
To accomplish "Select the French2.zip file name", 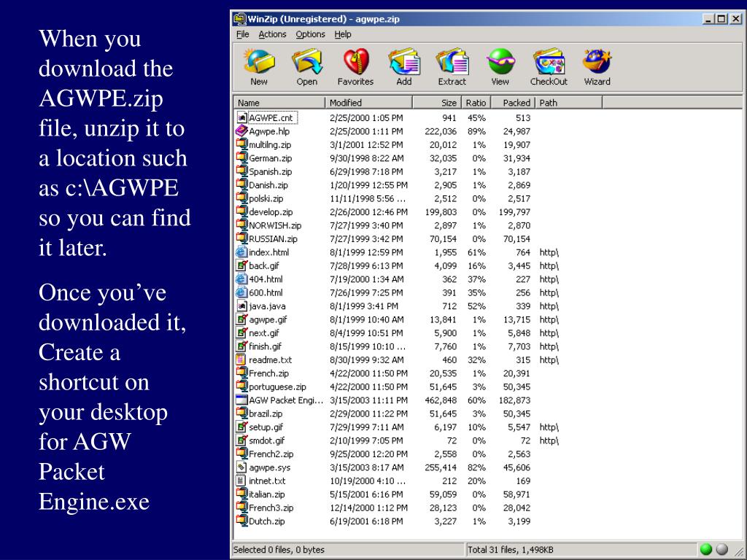I will [x=271, y=454].
